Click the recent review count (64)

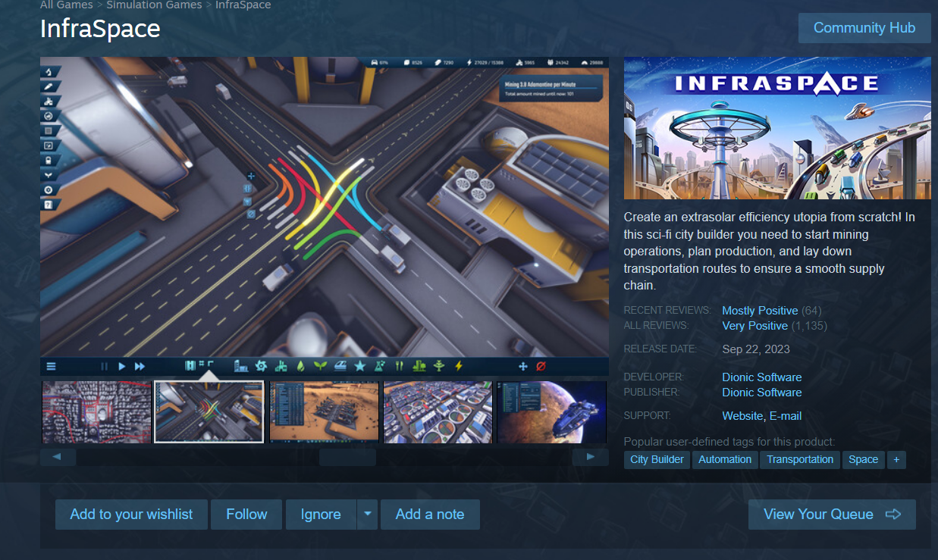click(x=811, y=311)
